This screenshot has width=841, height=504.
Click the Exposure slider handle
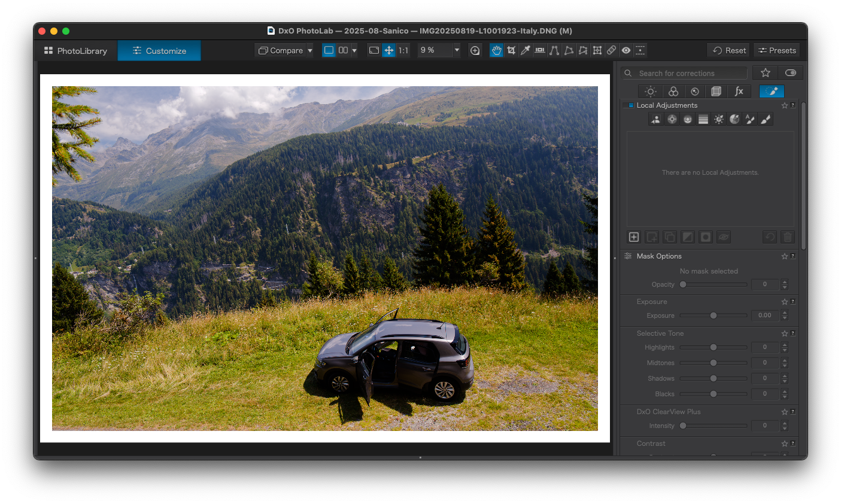pos(714,315)
